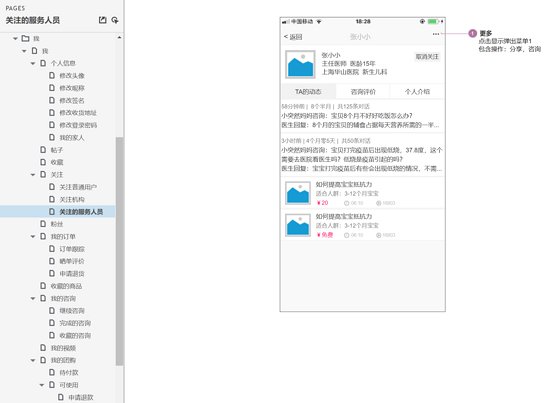Open the 关注机构 page in tree
This screenshot has width=550, height=403.
pos(72,199)
